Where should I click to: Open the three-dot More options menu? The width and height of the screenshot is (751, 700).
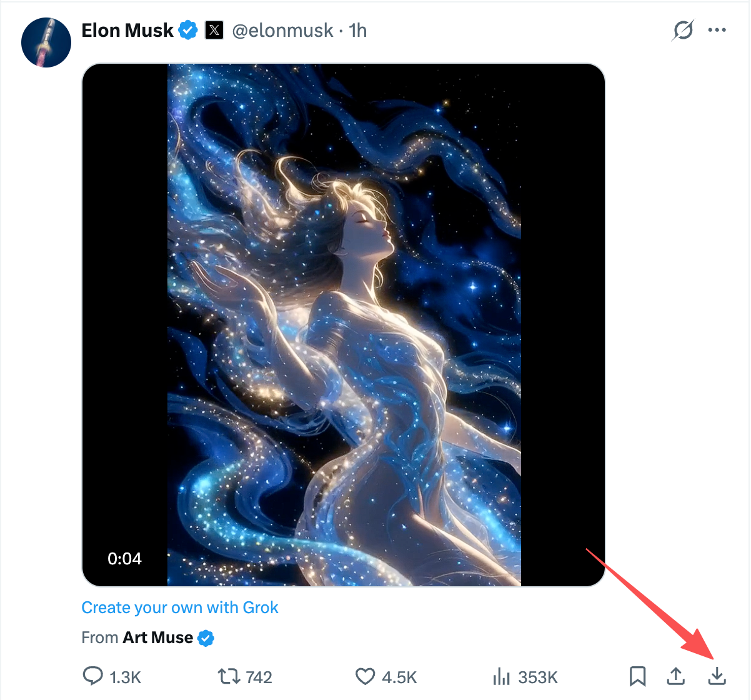point(717,30)
